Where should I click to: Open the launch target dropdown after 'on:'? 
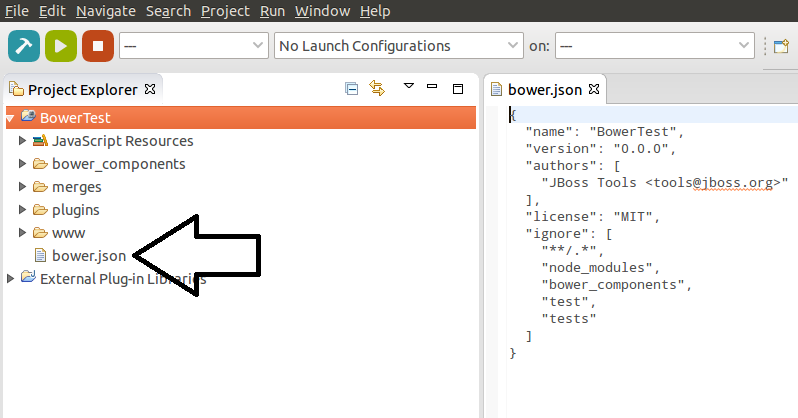[x=654, y=46]
